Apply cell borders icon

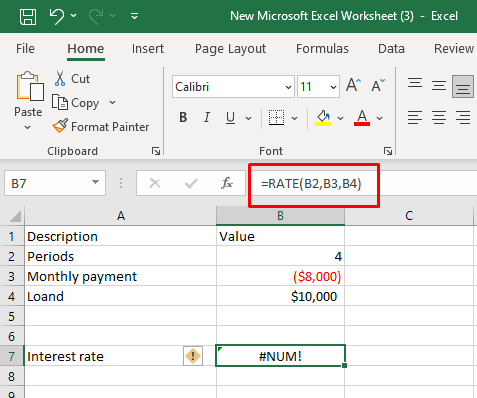point(276,118)
